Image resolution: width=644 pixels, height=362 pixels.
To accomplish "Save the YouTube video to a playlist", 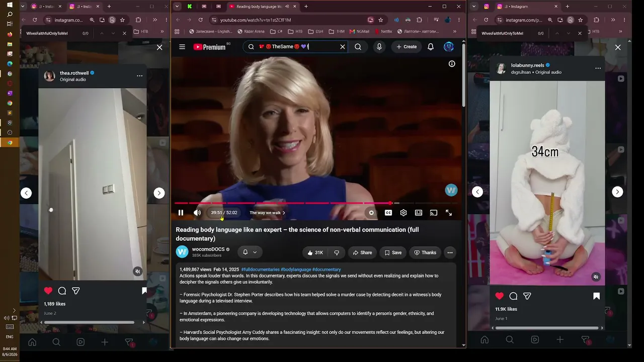I will 393,252.
